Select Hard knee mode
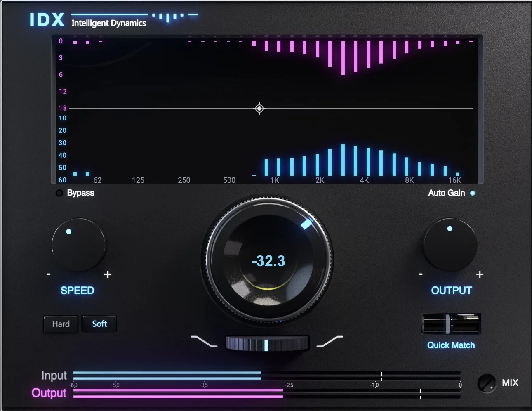Image resolution: width=532 pixels, height=411 pixels. (x=61, y=324)
